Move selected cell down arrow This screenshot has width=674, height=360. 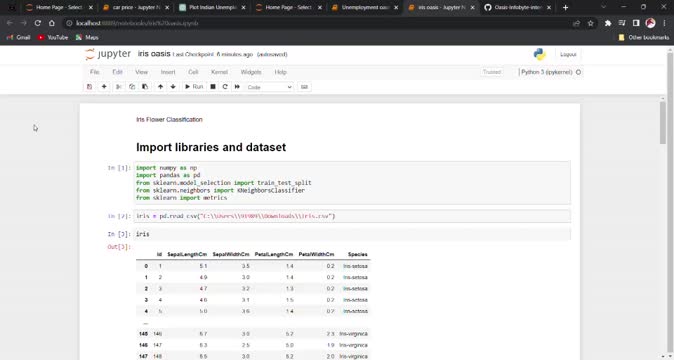[173, 87]
